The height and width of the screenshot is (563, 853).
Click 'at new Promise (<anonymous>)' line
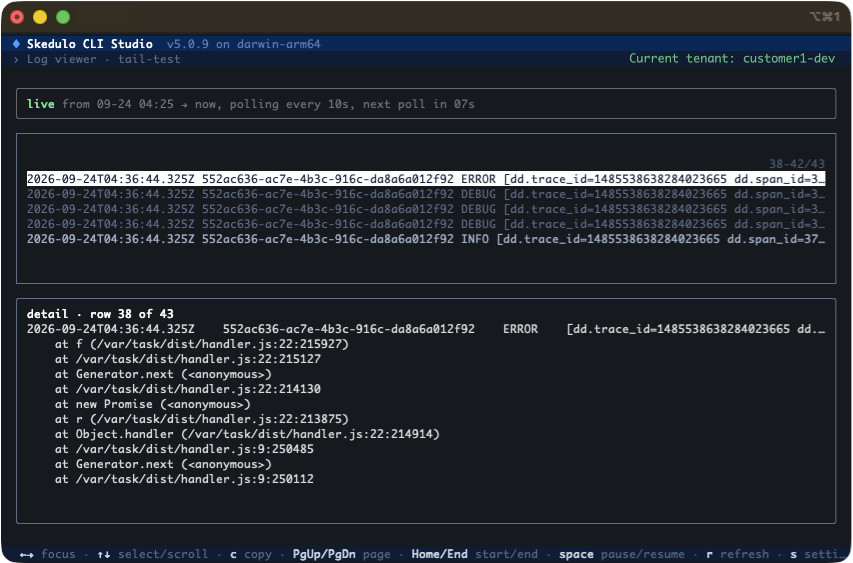(x=152, y=404)
